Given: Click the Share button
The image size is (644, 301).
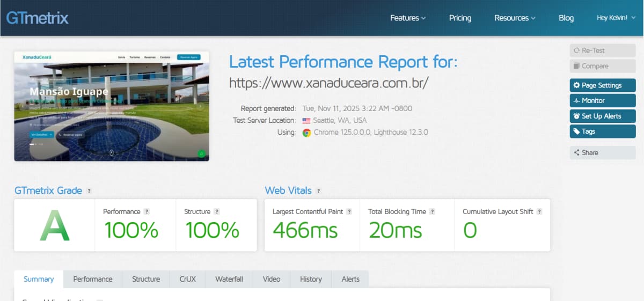Looking at the screenshot, I should pyautogui.click(x=603, y=152).
